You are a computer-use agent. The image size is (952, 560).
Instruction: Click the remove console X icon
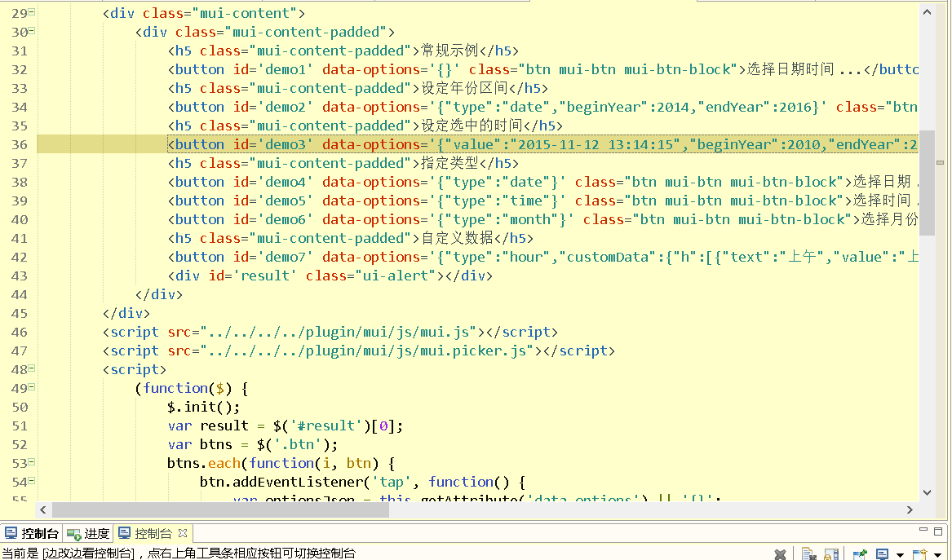coord(781,554)
